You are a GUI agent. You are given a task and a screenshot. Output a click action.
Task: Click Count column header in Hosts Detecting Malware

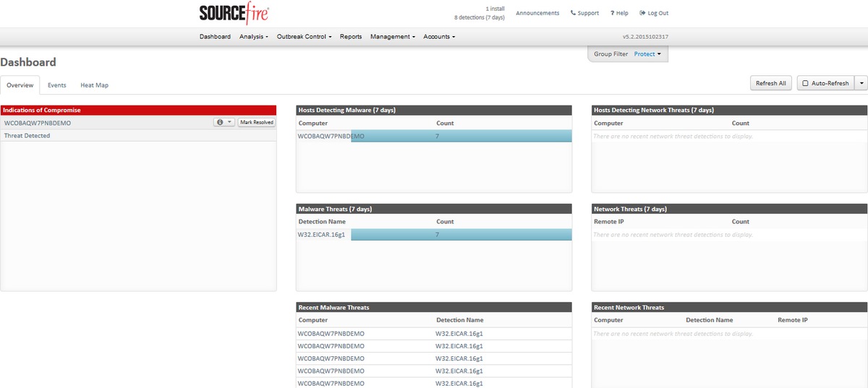point(445,123)
